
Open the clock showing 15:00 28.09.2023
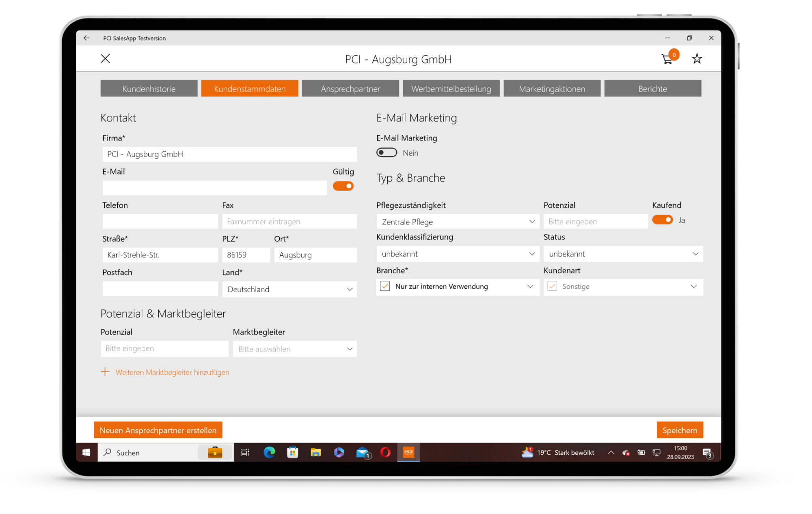680,452
